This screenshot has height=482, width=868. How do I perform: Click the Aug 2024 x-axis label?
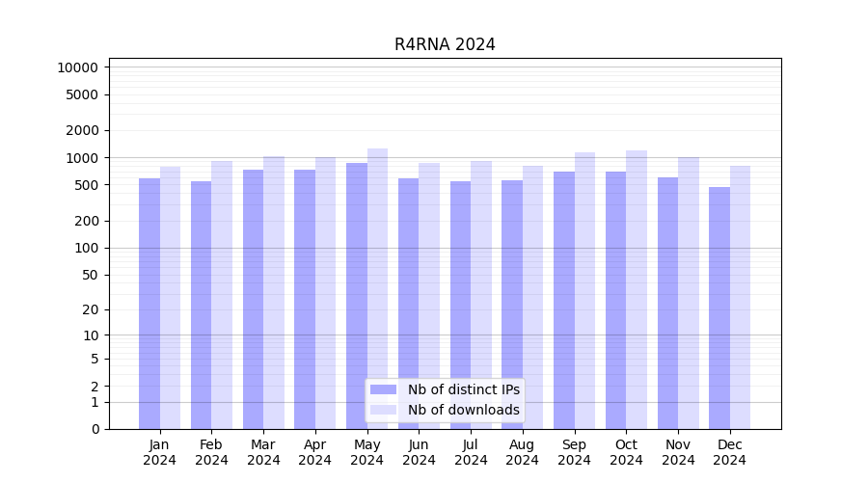tap(523, 452)
